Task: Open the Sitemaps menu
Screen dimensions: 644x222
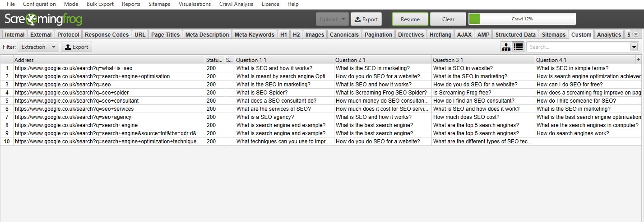Action: tap(159, 4)
